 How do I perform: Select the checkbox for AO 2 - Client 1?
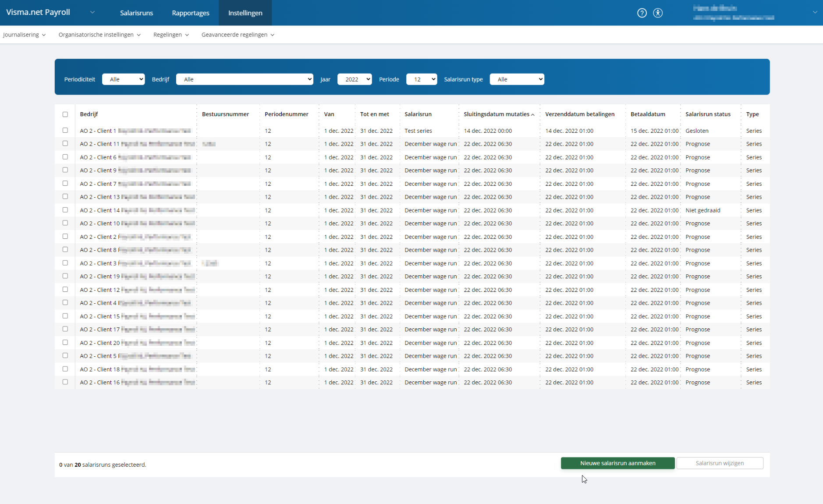[65, 131]
